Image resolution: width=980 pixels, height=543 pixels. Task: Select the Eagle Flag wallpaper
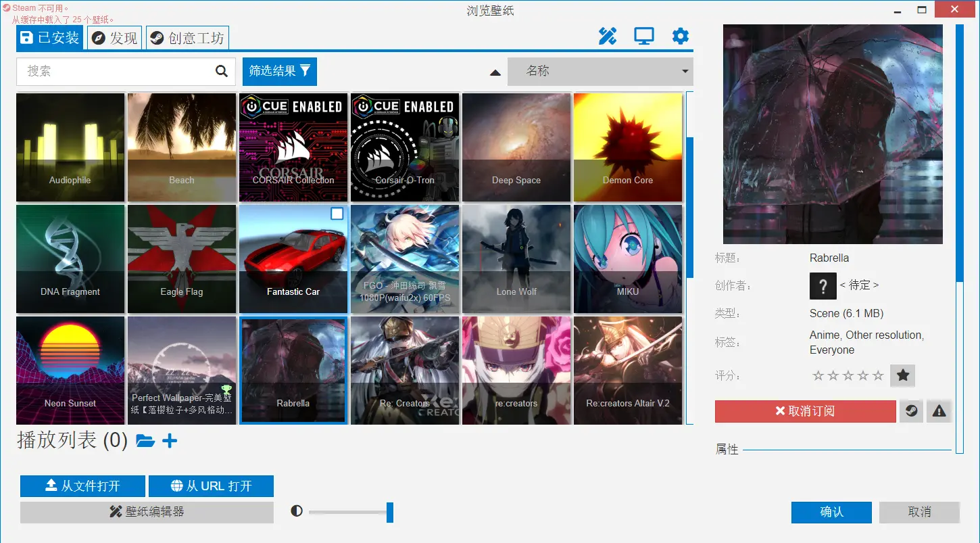(182, 259)
